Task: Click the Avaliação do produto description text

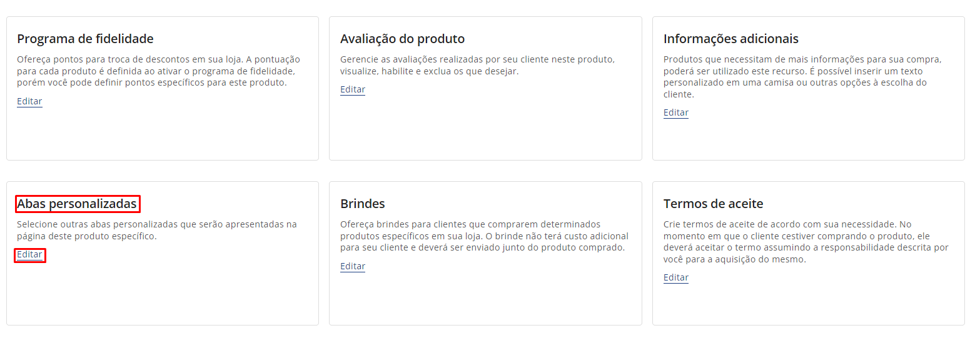Action: [x=477, y=65]
